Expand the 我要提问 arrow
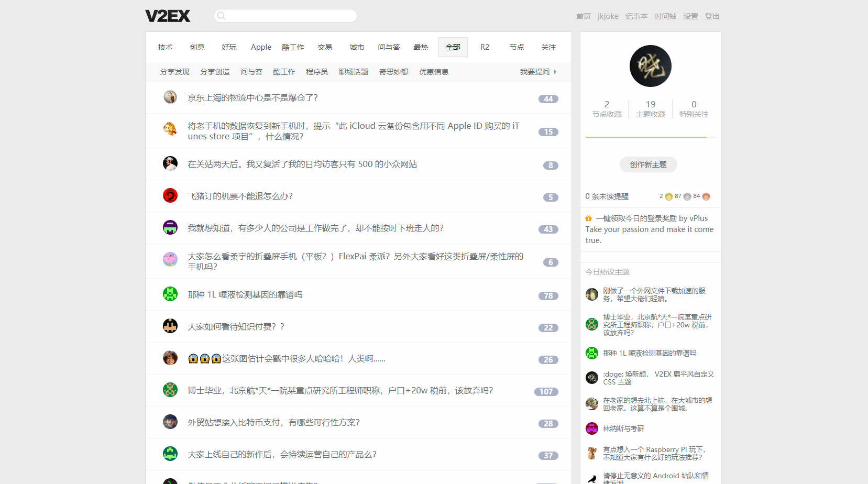Image resolution: width=868 pixels, height=484 pixels. point(555,72)
